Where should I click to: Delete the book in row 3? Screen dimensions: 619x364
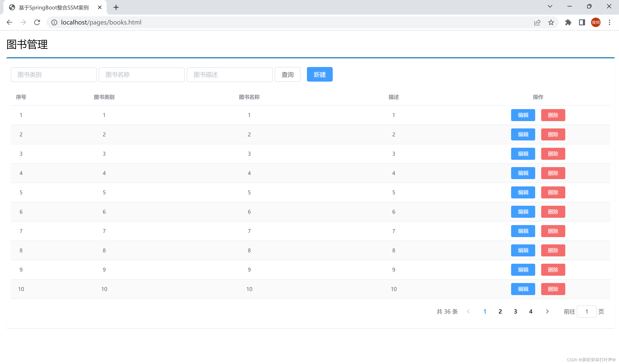point(553,154)
